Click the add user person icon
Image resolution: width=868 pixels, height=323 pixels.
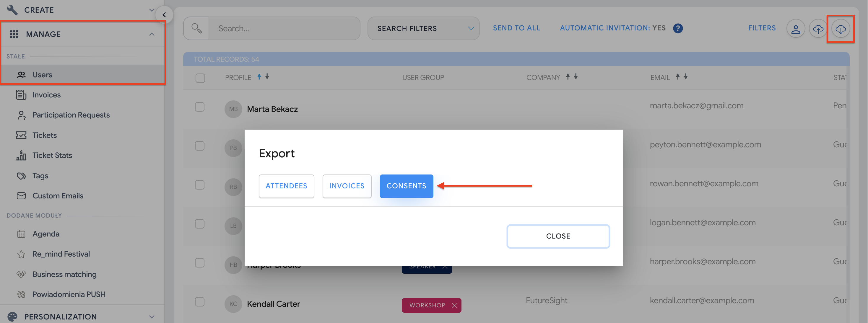[x=796, y=29]
